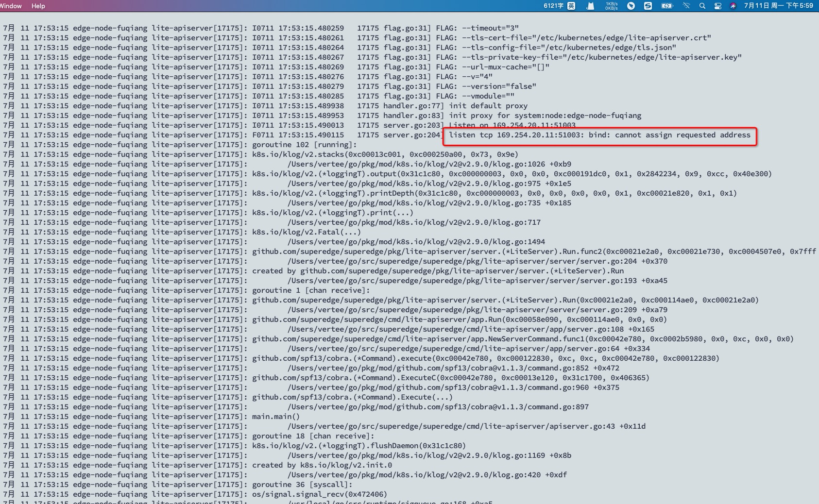This screenshot has height=504, width=819.
Task: Click the k8s.io/klog/v2.stacks stack frame line
Action: click(x=385, y=154)
